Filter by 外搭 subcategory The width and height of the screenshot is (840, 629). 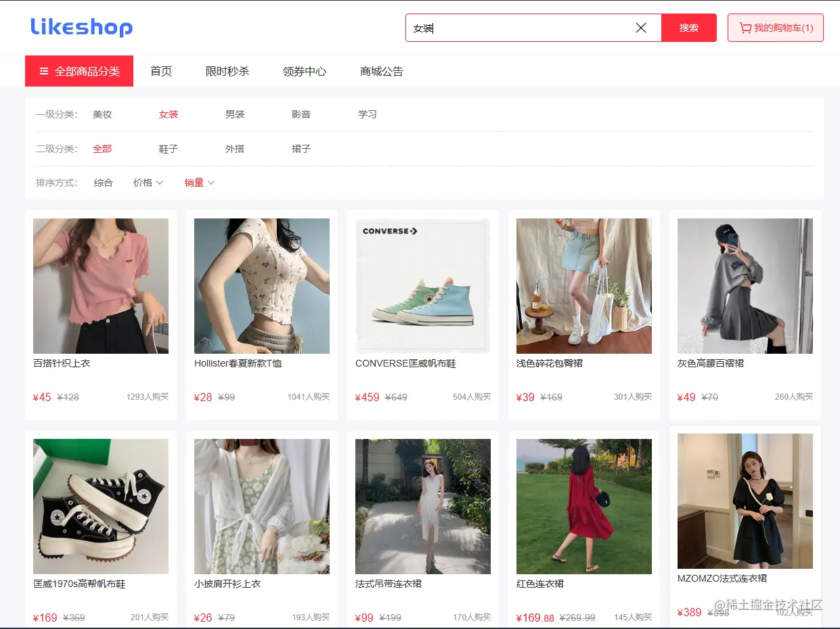coord(235,149)
